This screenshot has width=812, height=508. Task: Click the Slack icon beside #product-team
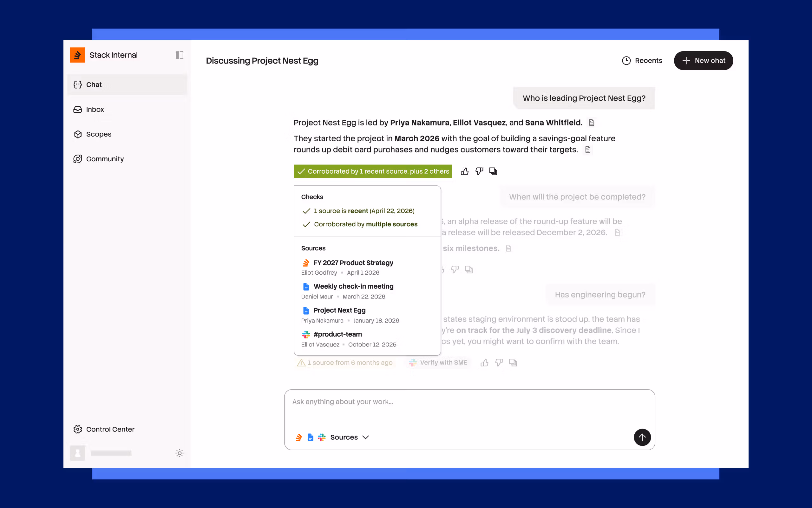(x=306, y=334)
